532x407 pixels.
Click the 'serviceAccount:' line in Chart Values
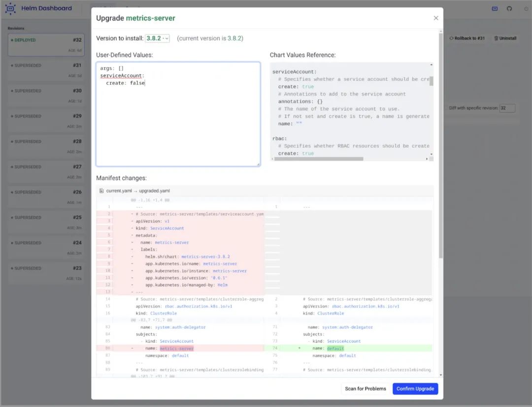294,71
